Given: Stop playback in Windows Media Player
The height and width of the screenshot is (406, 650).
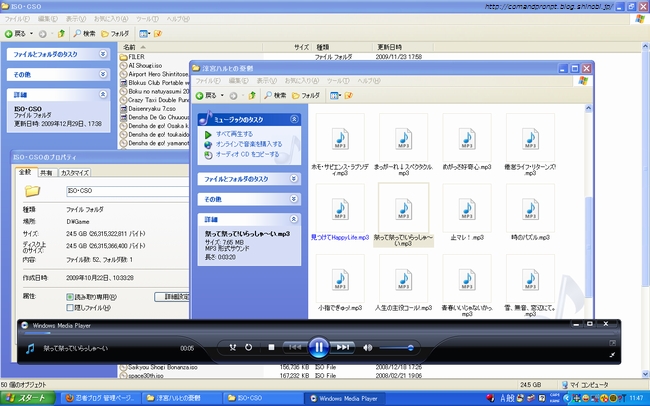Looking at the screenshot, I should tap(271, 348).
